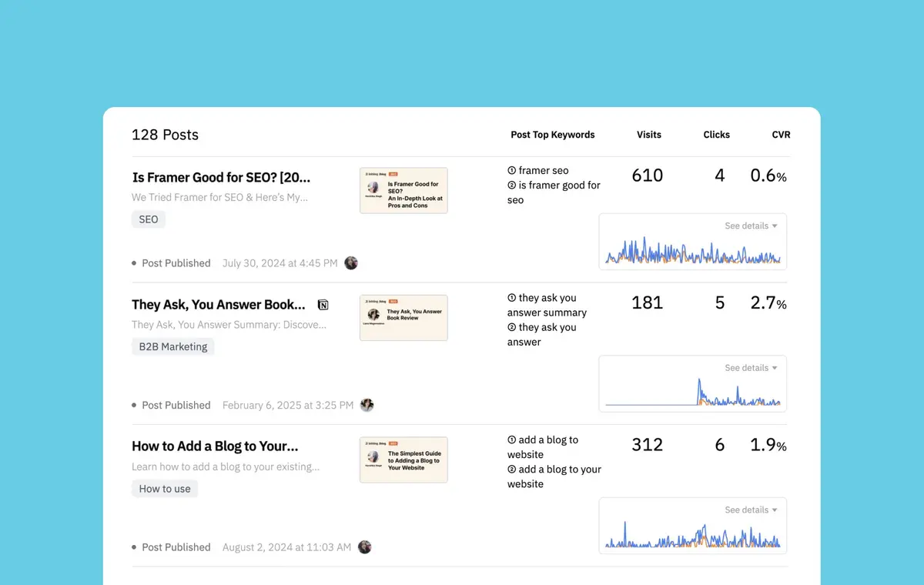This screenshot has width=924, height=585.
Task: Click the add a blog to website keyword
Action: coord(543,447)
